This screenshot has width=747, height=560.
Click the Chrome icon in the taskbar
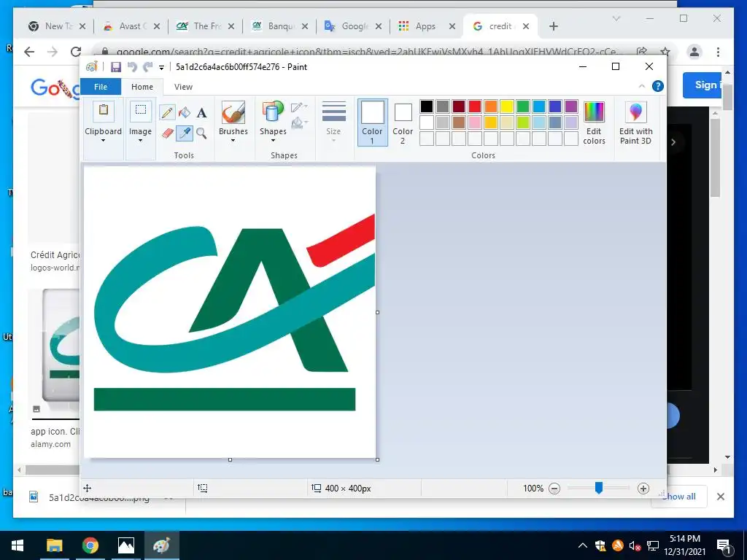[90, 545]
